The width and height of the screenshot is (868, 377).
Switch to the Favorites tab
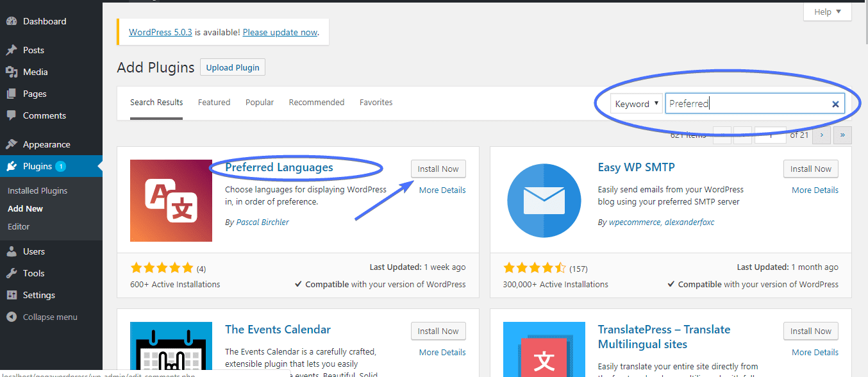(376, 103)
